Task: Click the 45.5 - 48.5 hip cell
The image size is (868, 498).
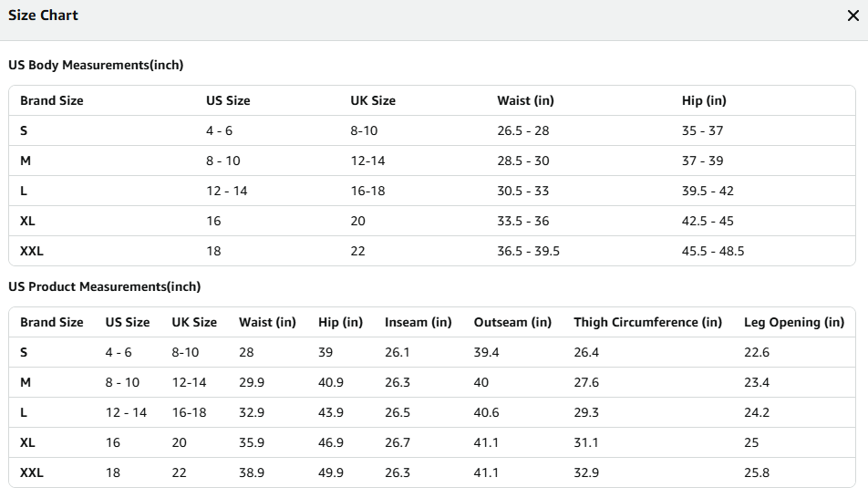Action: tap(713, 251)
